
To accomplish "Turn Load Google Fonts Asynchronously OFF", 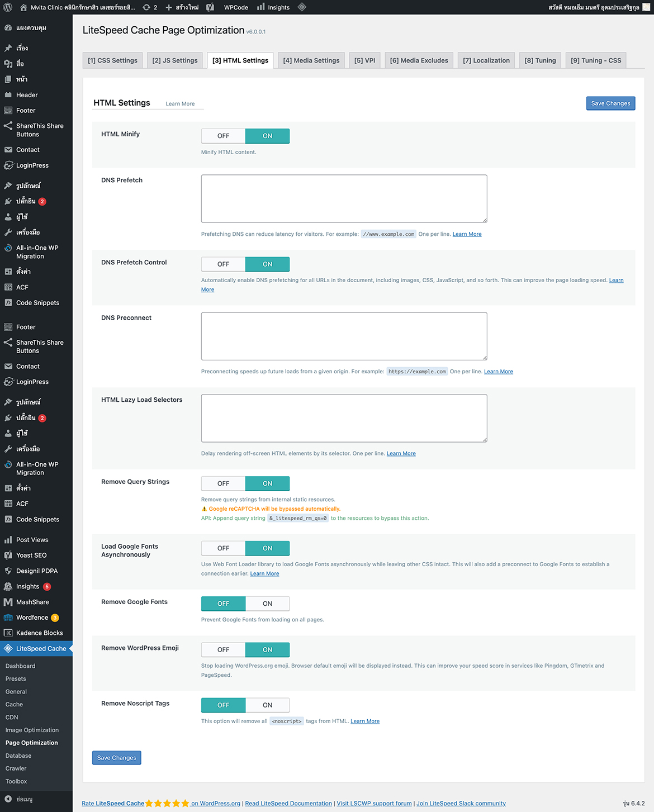I will [x=223, y=548].
